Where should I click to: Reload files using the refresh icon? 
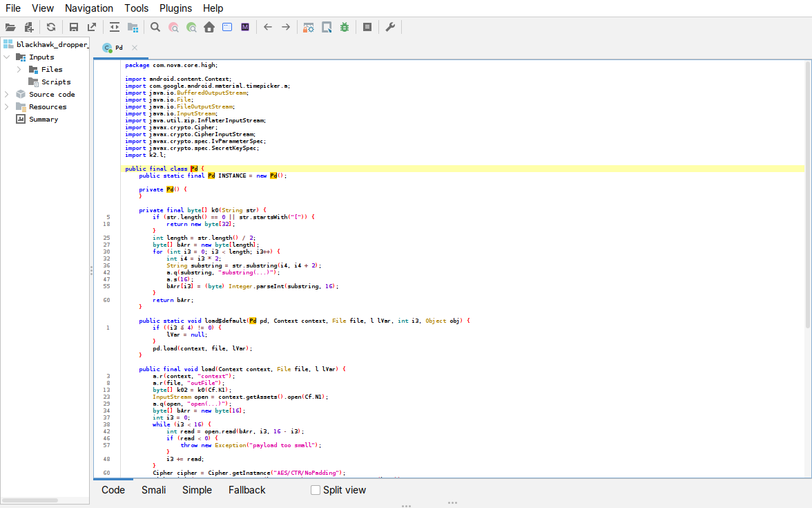point(51,28)
